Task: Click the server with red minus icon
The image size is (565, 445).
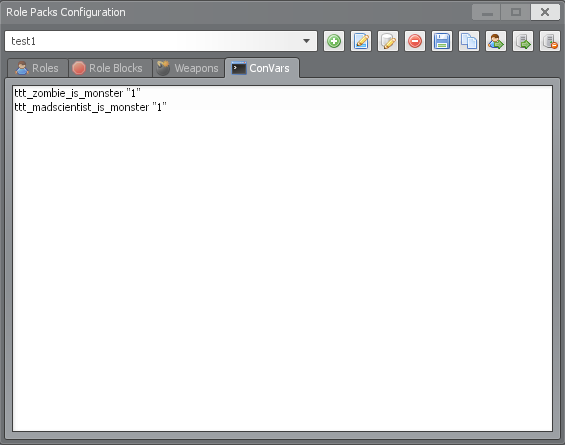Action: [x=550, y=41]
